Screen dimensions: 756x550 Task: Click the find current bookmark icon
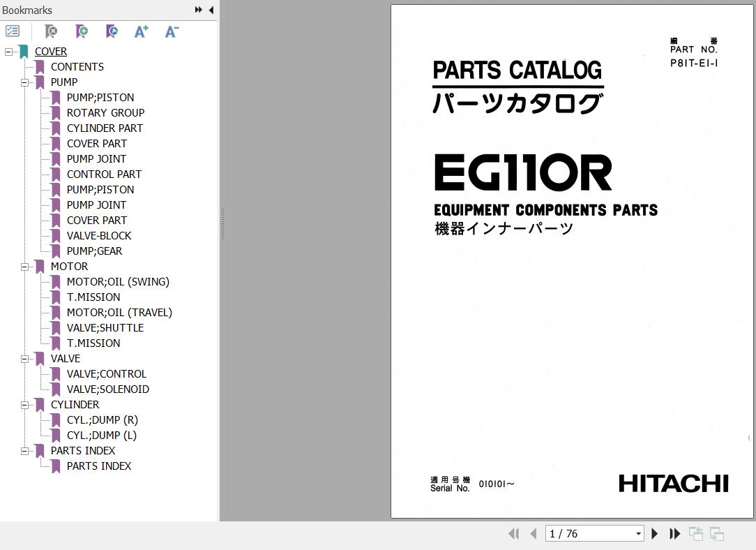click(112, 32)
